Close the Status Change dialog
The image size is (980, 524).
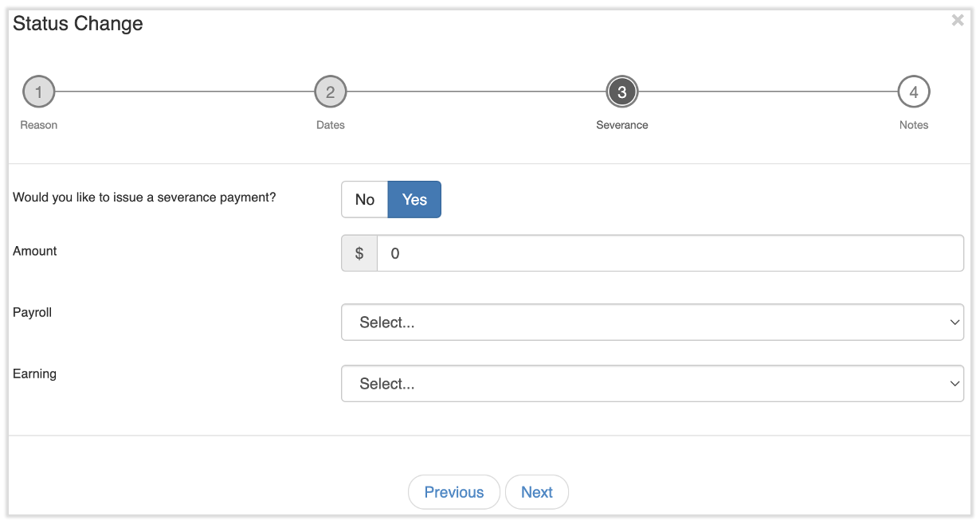957,21
